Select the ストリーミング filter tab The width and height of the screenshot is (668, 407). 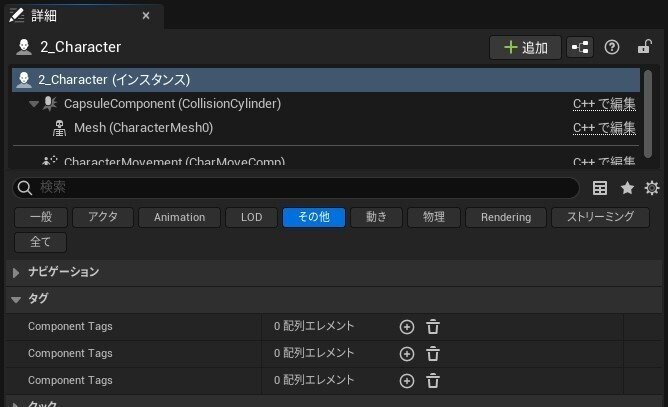tap(600, 217)
